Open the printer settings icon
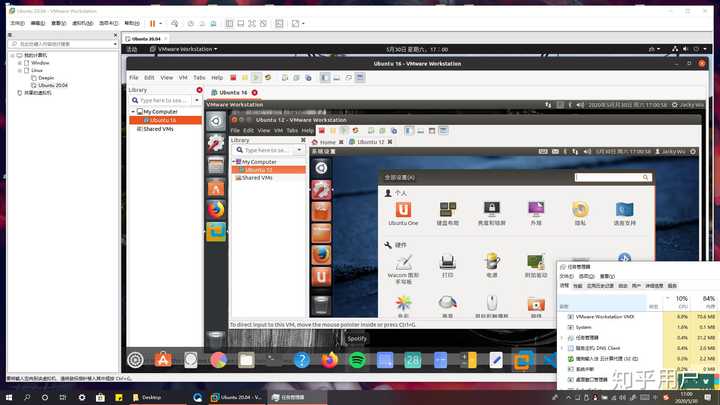Image resolution: width=720 pixels, height=405 pixels. (x=447, y=266)
